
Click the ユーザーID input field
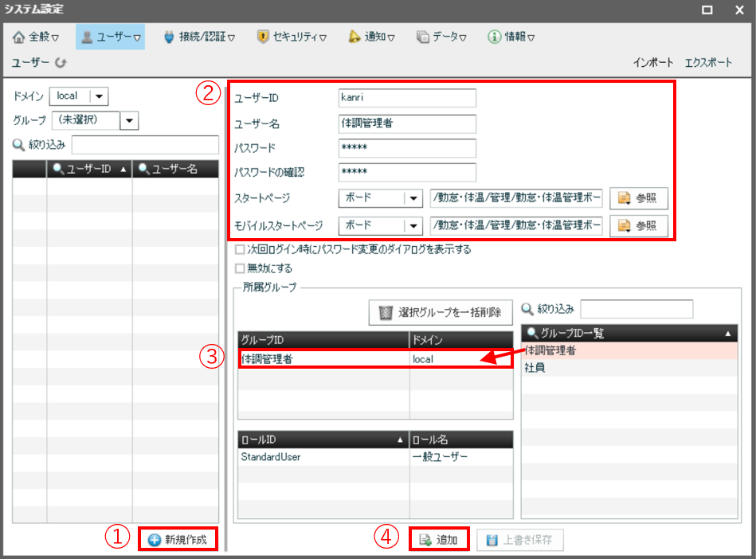pyautogui.click(x=406, y=98)
